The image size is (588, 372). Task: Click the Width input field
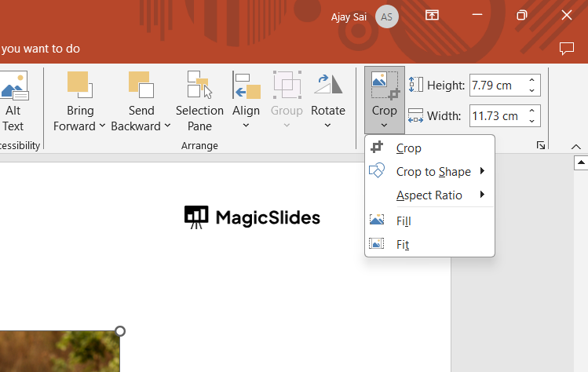[496, 116]
